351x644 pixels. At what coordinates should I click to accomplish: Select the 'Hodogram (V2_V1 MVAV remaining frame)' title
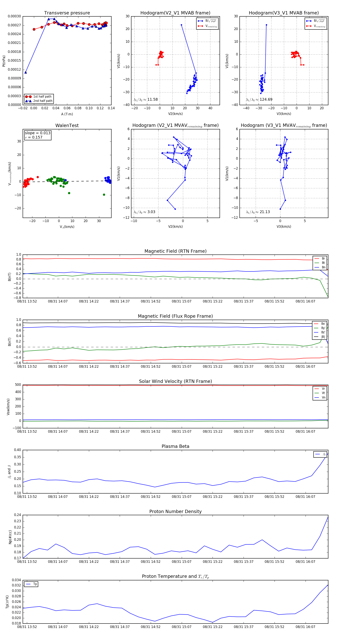(x=175, y=125)
